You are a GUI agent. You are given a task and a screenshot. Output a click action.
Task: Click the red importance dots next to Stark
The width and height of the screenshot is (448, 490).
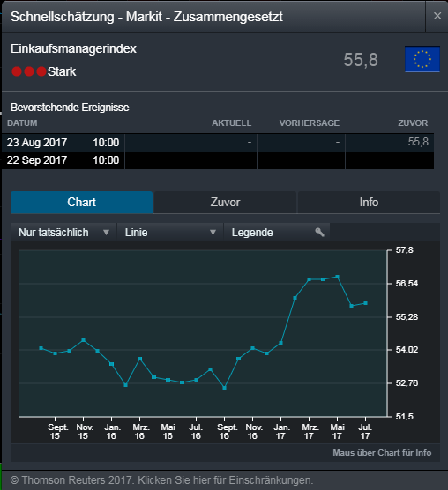tap(29, 71)
